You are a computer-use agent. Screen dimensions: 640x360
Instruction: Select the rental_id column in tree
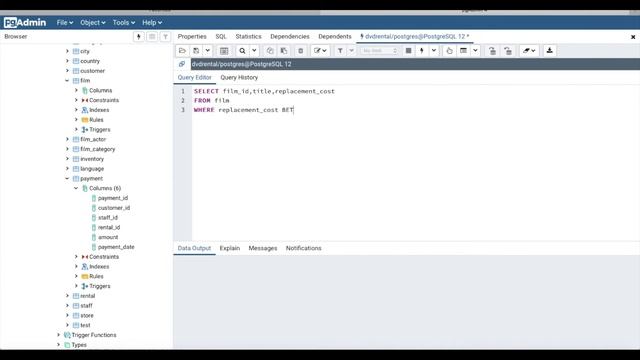point(109,227)
